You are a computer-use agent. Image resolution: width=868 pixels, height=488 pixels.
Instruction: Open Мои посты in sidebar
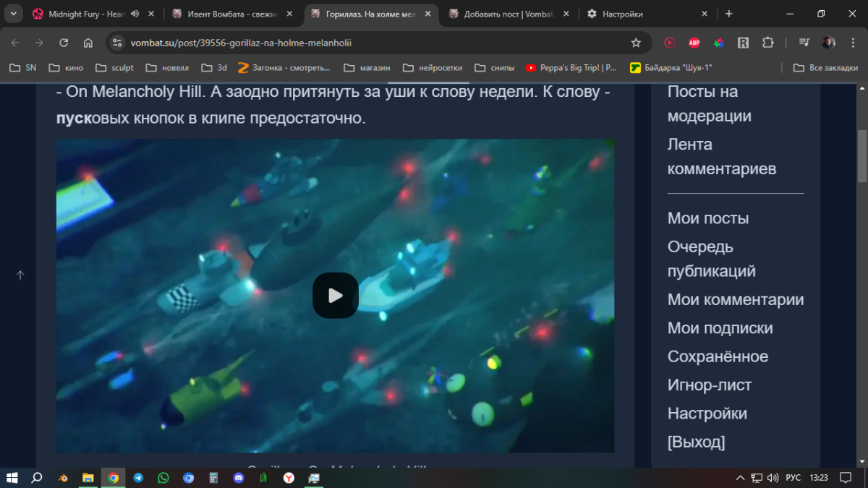(x=707, y=218)
